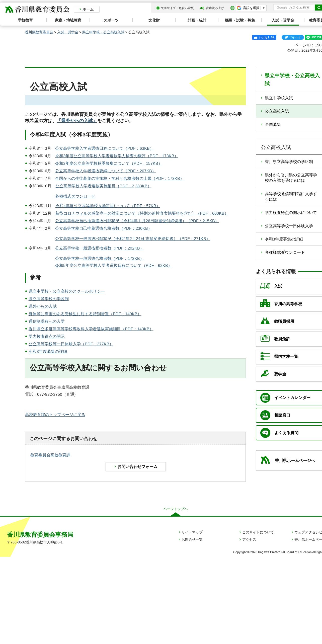This screenshot has height=644, width=322.
Task: Click the globe language icon
Action: point(232,8)
